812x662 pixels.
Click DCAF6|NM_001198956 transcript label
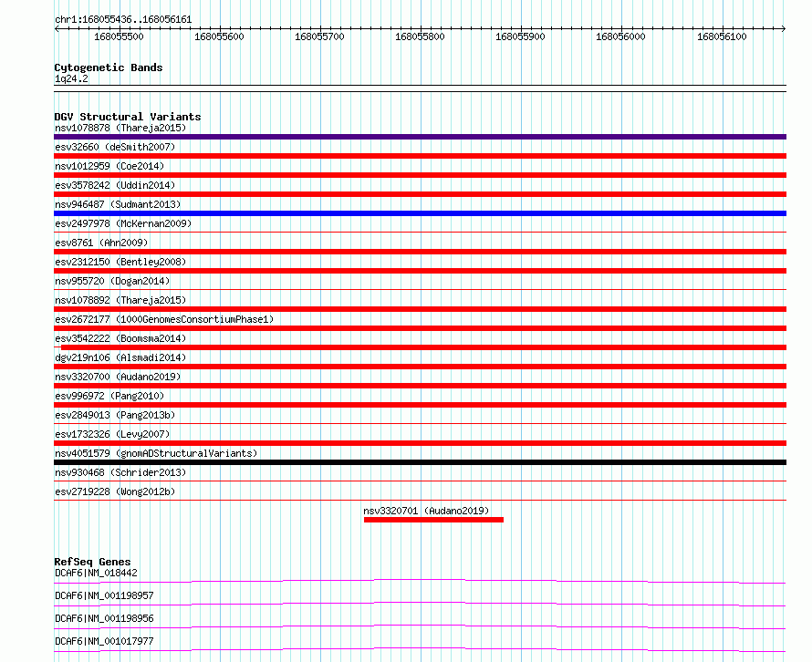click(104, 618)
